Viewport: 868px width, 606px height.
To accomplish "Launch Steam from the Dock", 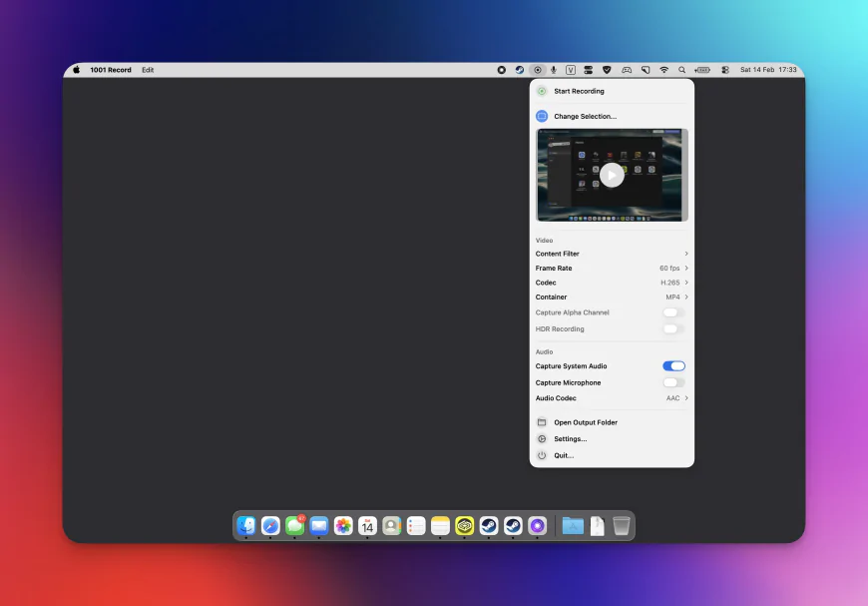I will pos(489,525).
